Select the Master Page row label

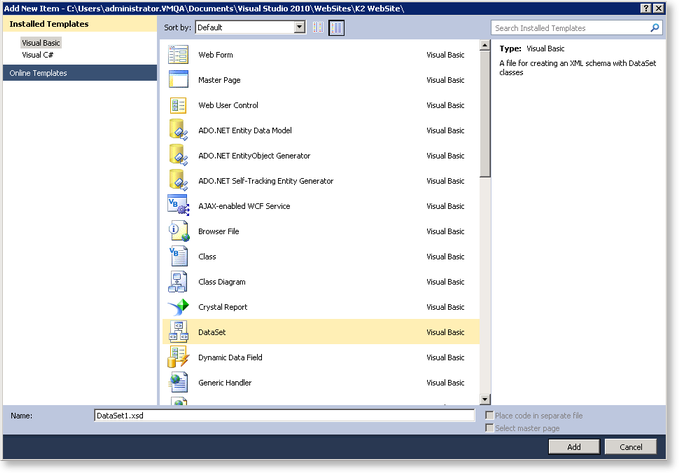[x=219, y=80]
